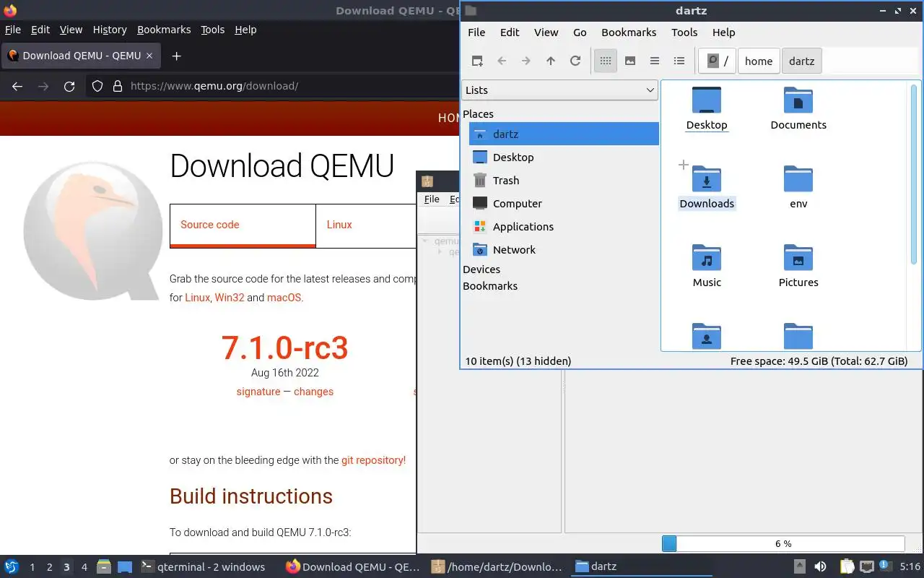Viewport: 924px width, 578px height.
Task: Open Firefox History menu
Action: [x=110, y=30]
